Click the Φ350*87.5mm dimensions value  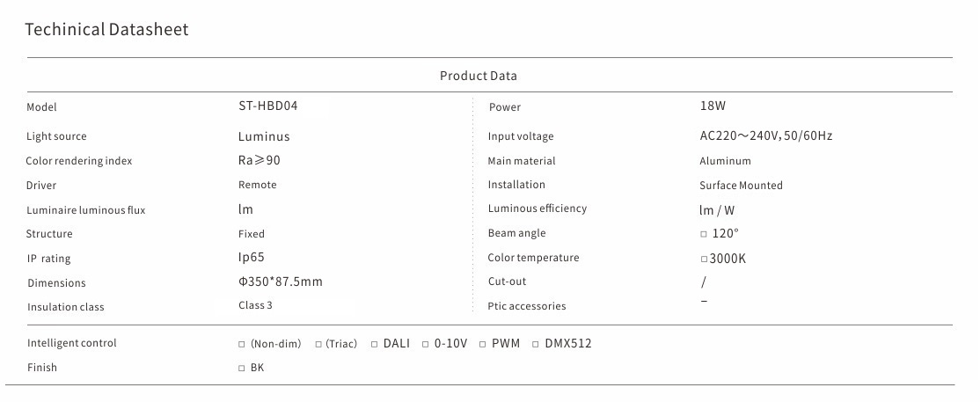click(x=281, y=281)
